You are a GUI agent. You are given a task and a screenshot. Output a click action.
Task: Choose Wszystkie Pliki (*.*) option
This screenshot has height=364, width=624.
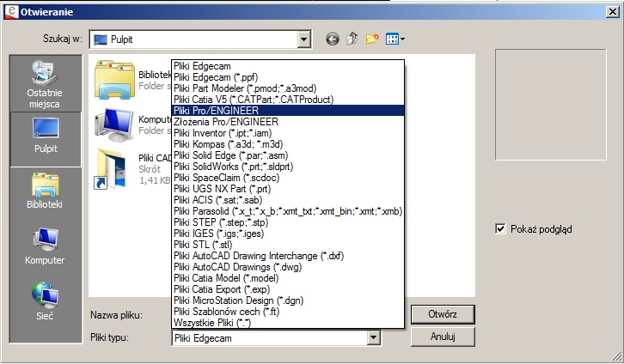[x=288, y=322]
